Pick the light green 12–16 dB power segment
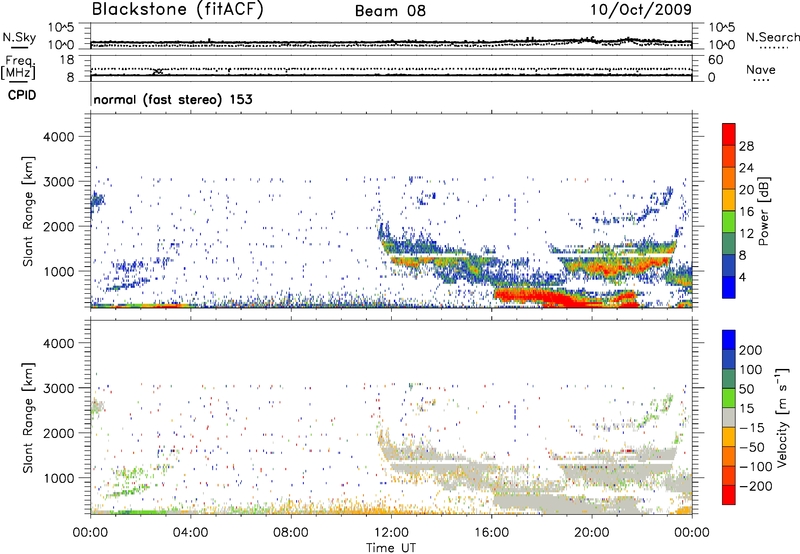The width and height of the screenshot is (800, 554). tap(729, 222)
